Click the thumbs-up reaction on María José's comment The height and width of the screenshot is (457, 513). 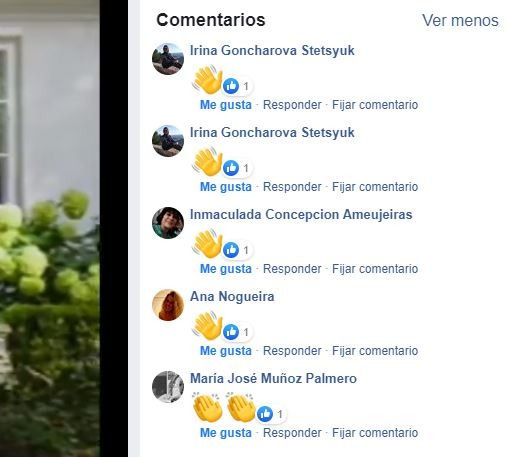265,414
